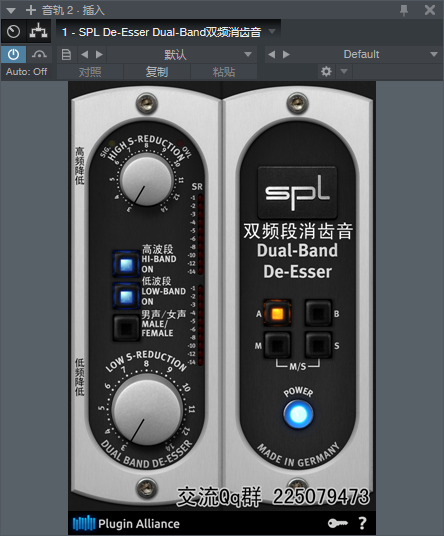Screen dimensions: 444x536
Task: Open the routing diagram icon
Action: click(38, 32)
